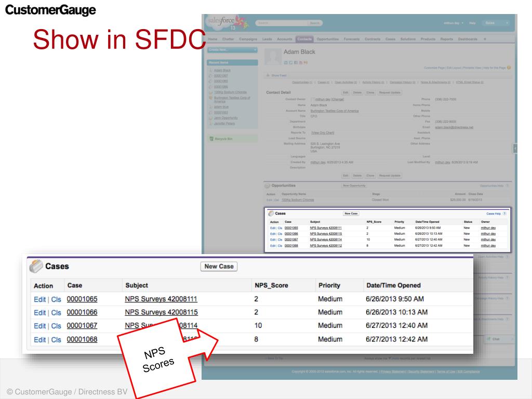The image size is (532, 399).
Task: Open NPS Surveys 42008115 in the enlarged panel
Action: click(161, 312)
